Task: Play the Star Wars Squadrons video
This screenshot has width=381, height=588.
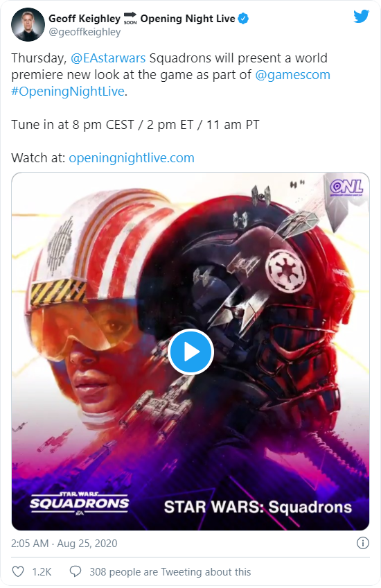Action: (x=190, y=352)
